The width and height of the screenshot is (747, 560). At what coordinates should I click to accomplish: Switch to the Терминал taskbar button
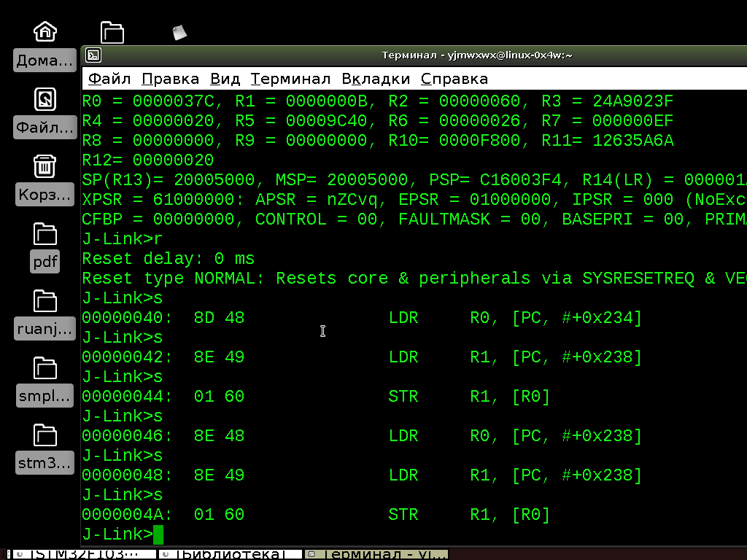coord(376,554)
